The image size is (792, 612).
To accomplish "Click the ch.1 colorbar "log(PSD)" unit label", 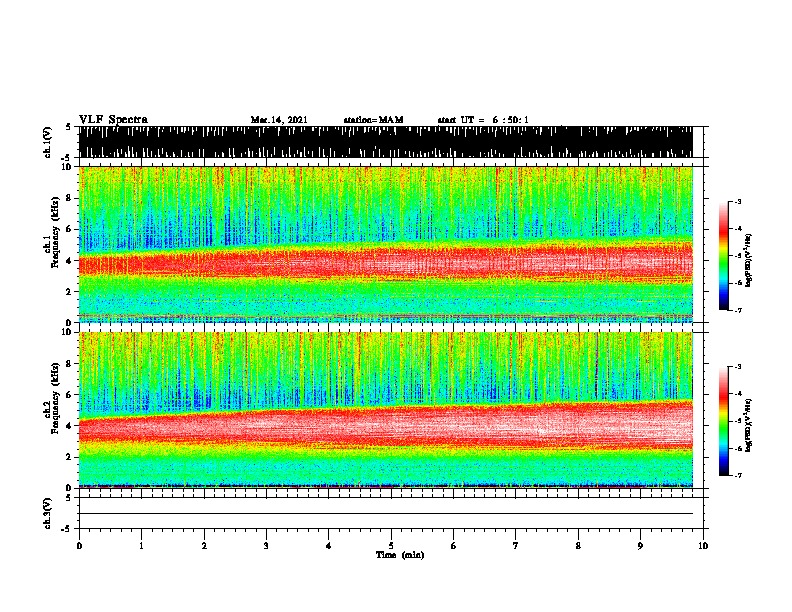I will click(x=748, y=260).
